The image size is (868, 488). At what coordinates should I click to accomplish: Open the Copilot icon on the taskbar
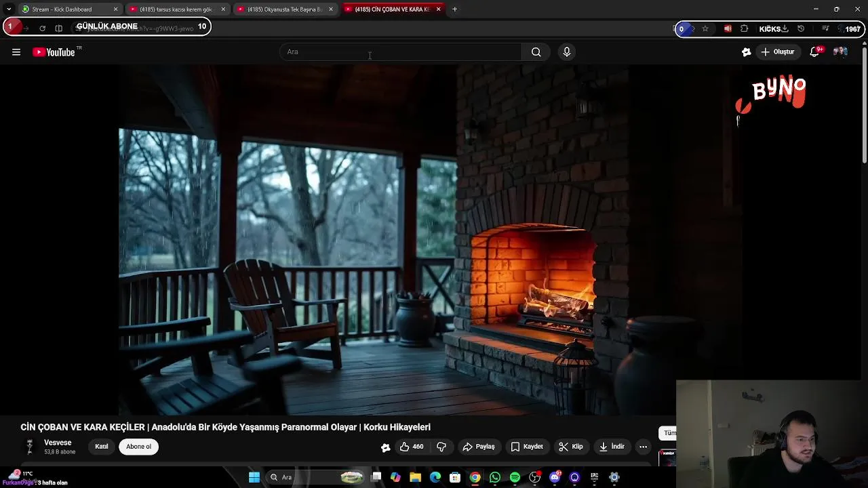click(395, 477)
